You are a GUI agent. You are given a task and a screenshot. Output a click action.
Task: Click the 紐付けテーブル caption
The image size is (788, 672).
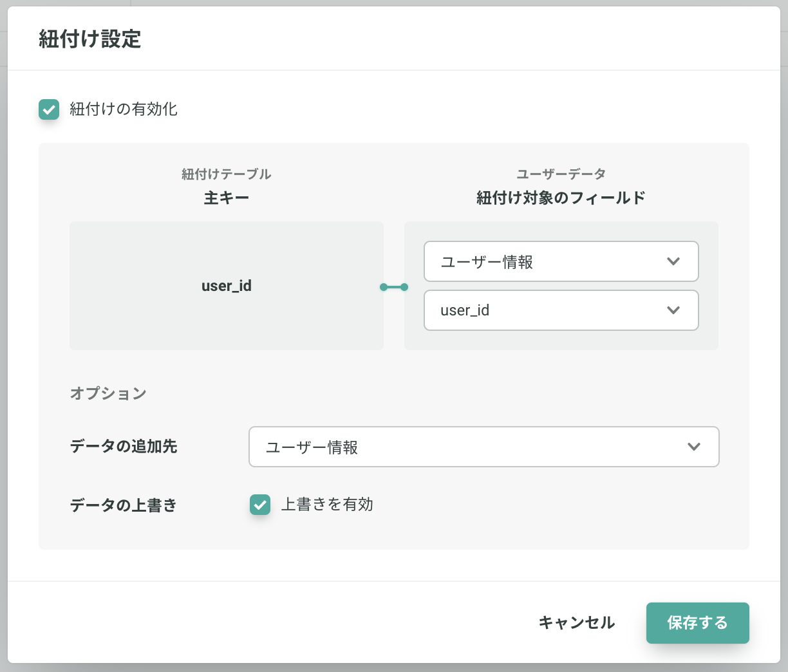coord(227,174)
